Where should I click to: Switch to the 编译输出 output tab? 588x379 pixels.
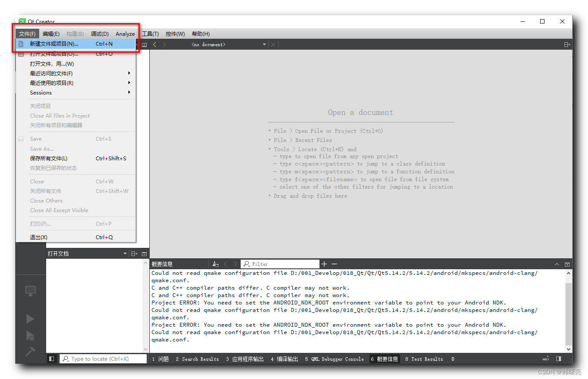coord(284,359)
